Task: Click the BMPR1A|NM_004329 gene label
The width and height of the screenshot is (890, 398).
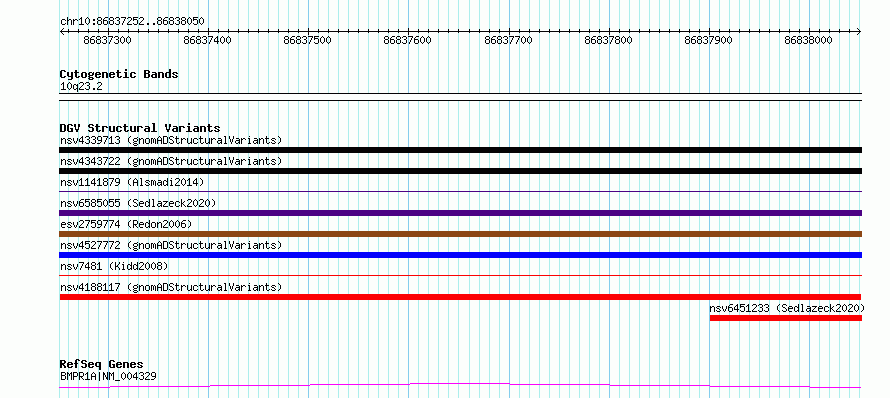Action: coord(108,376)
